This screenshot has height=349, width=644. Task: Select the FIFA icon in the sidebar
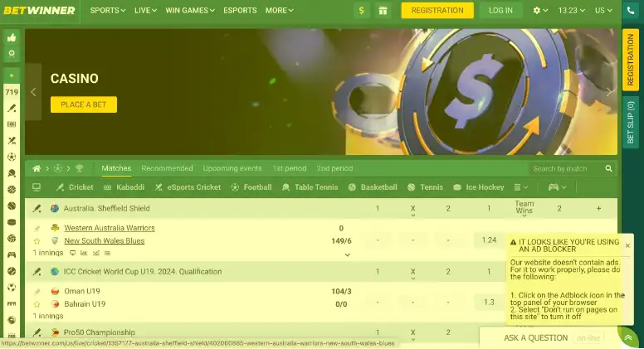(x=12, y=303)
